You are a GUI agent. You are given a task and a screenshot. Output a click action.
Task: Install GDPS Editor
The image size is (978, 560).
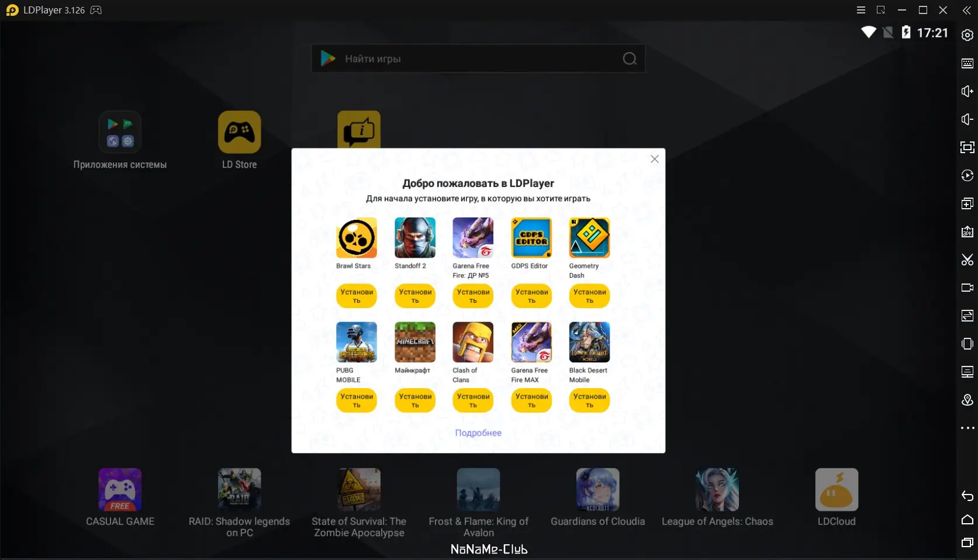click(531, 296)
